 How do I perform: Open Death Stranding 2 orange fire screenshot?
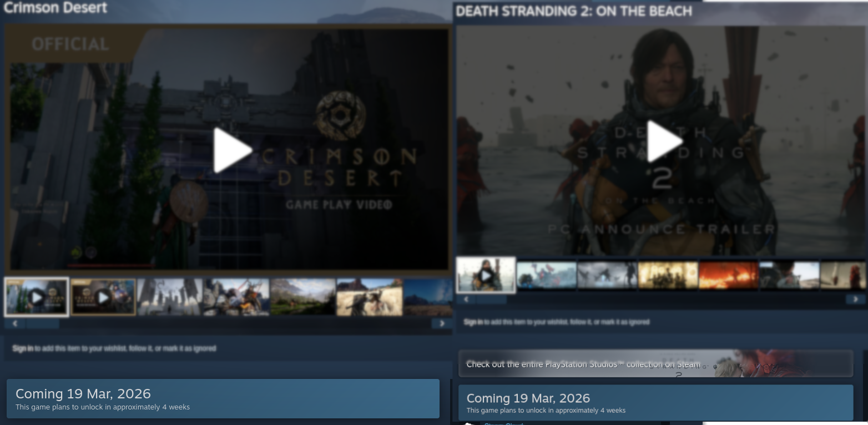click(728, 275)
